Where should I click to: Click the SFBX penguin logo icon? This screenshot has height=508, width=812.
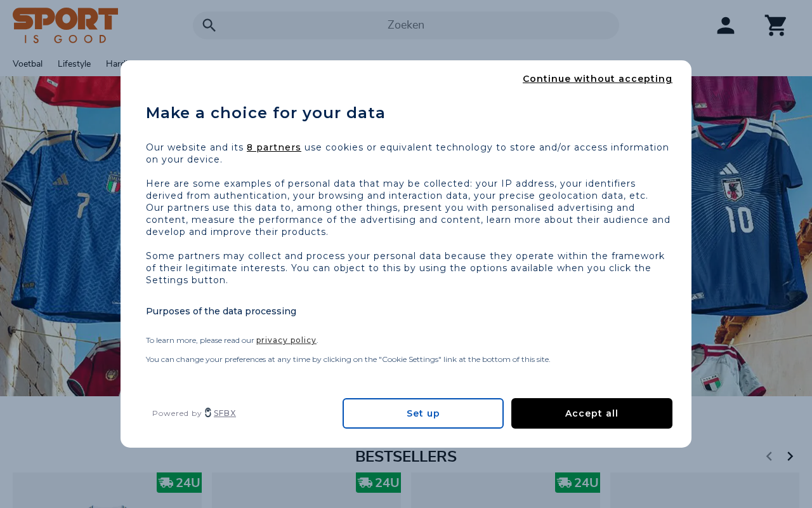(208, 413)
